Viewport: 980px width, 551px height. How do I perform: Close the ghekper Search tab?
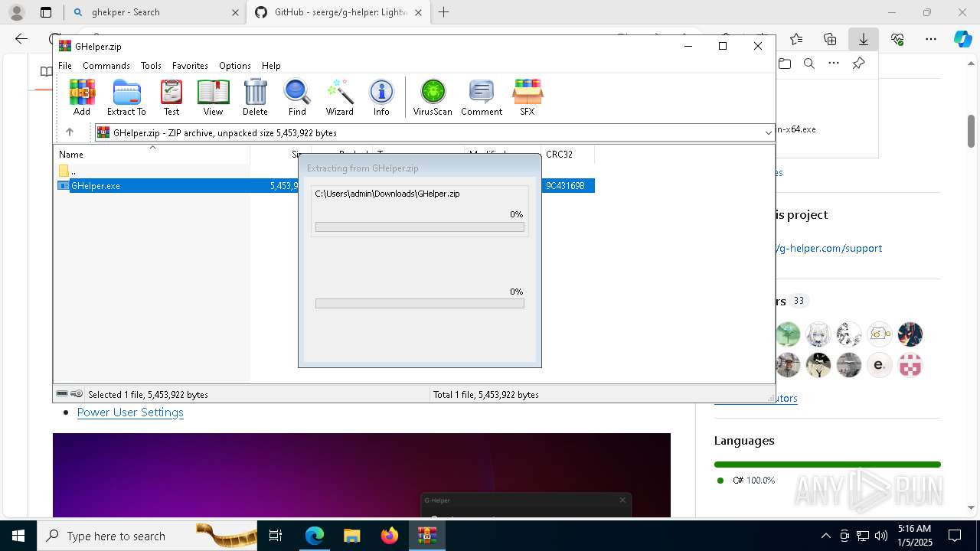click(x=235, y=12)
